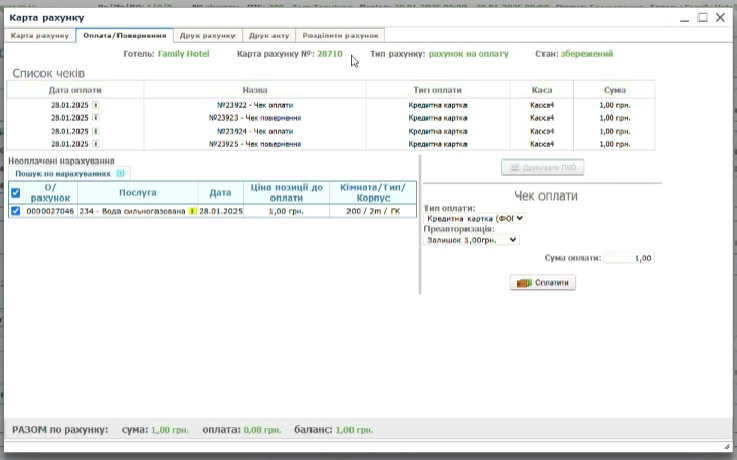This screenshot has height=460, width=737.
Task: Open the 'Тип оплати' dropdown
Action: (474, 218)
